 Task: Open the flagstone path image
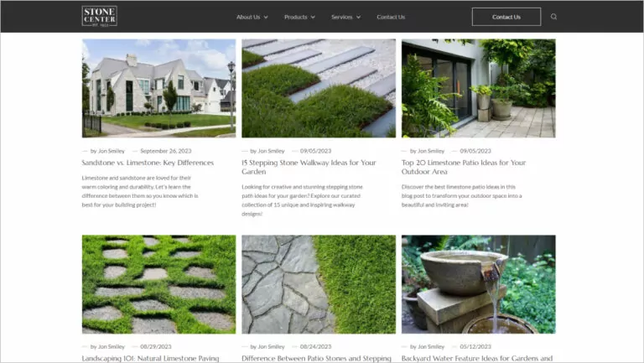tap(319, 284)
